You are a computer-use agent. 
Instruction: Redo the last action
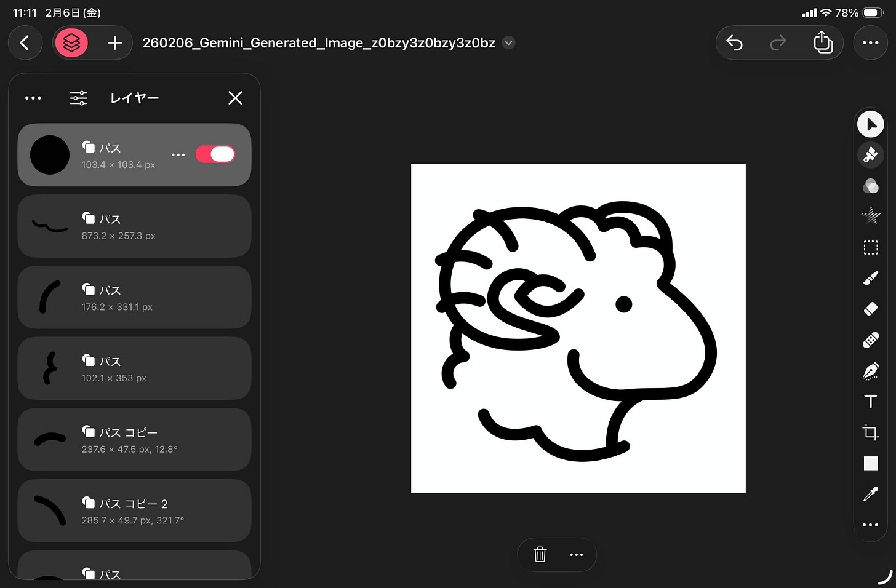(x=778, y=42)
